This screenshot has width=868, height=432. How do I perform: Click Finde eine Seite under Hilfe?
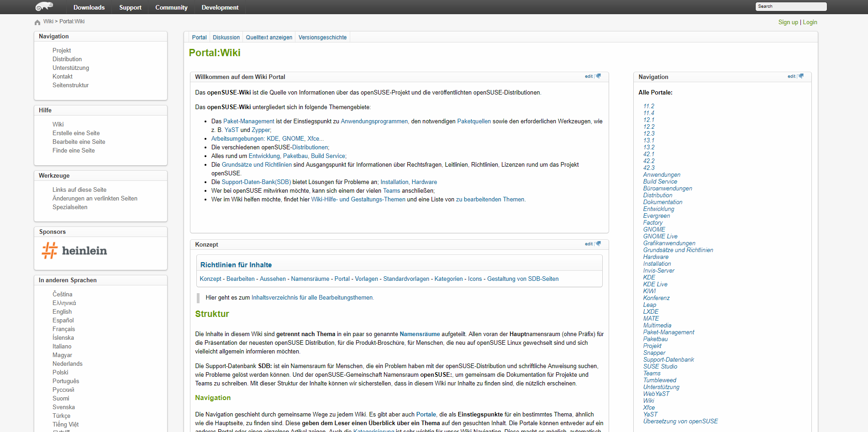coord(74,151)
